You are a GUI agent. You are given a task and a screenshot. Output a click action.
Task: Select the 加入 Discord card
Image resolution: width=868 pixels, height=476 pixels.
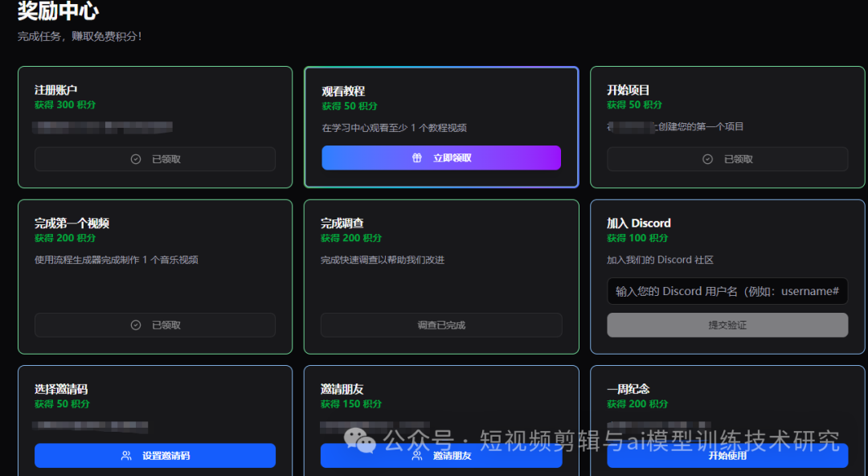tap(727, 276)
